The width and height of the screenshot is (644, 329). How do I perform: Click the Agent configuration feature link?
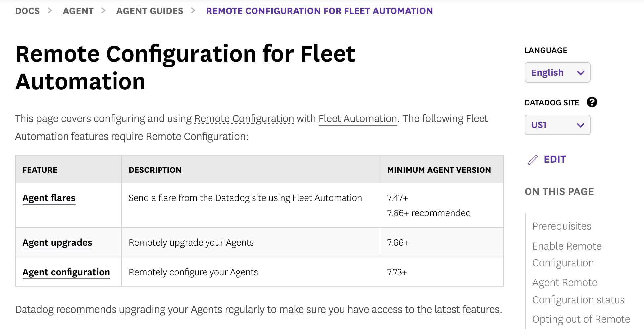click(66, 272)
